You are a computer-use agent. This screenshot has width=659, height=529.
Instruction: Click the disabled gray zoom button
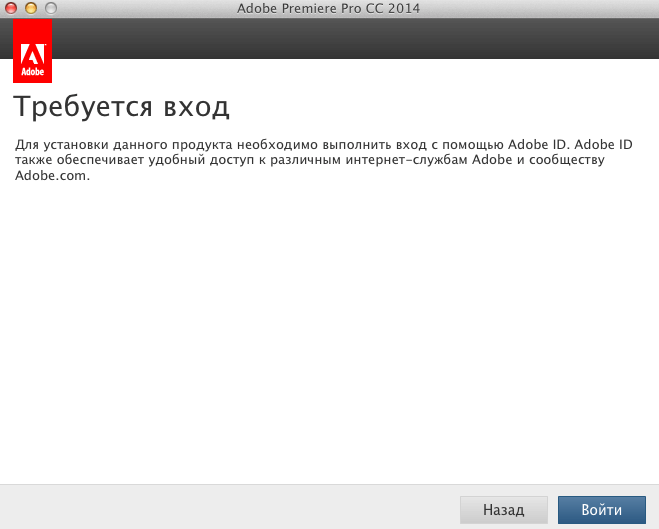tap(51, 8)
